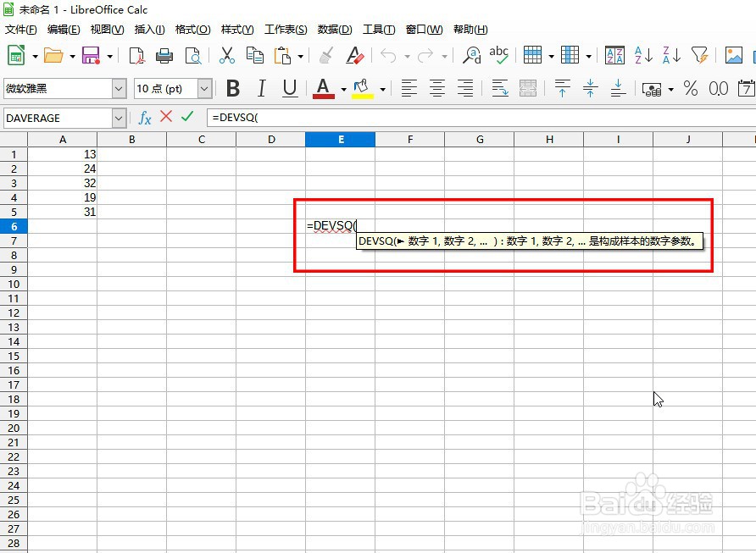Click the Cut scissors icon
This screenshot has height=553, width=756.
click(226, 56)
